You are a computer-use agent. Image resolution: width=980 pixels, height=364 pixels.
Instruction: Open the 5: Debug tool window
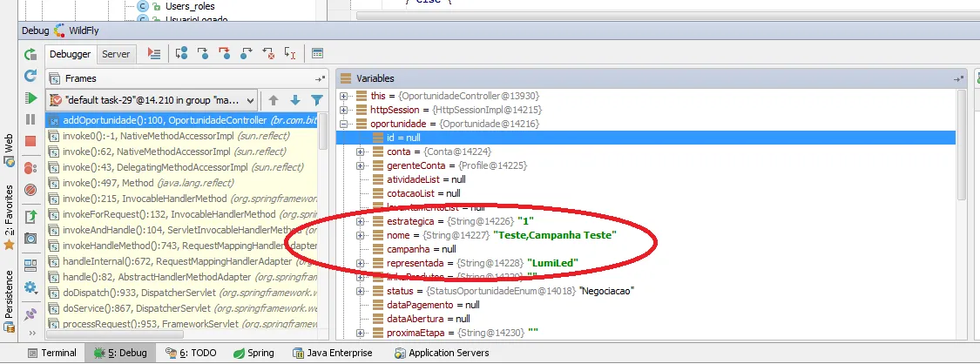click(x=120, y=354)
